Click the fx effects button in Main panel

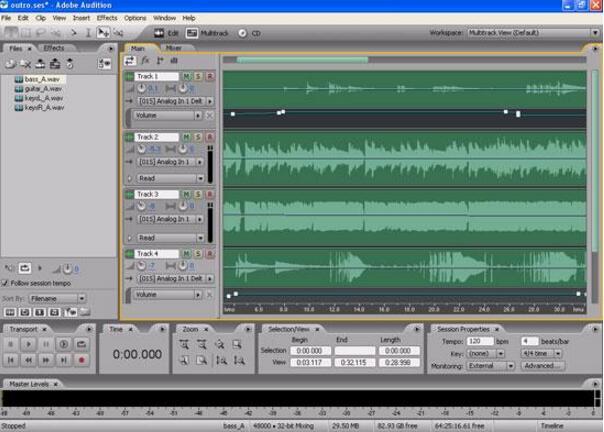click(145, 61)
